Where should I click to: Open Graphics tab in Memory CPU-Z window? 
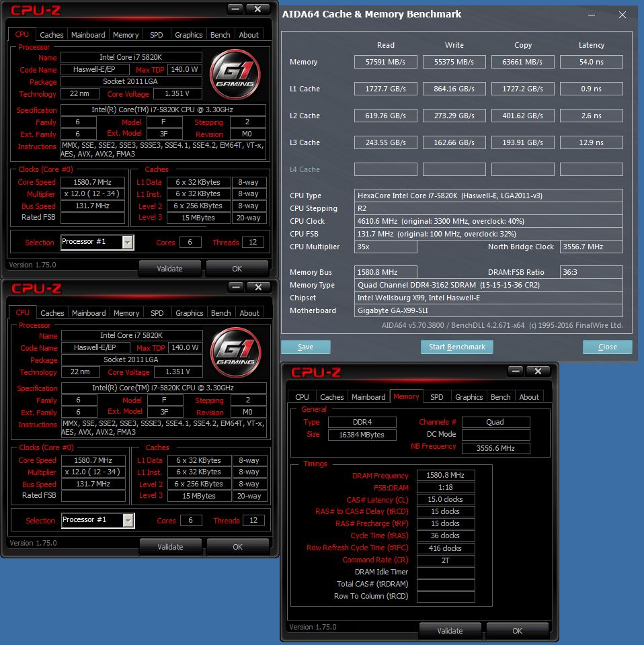[x=469, y=397]
